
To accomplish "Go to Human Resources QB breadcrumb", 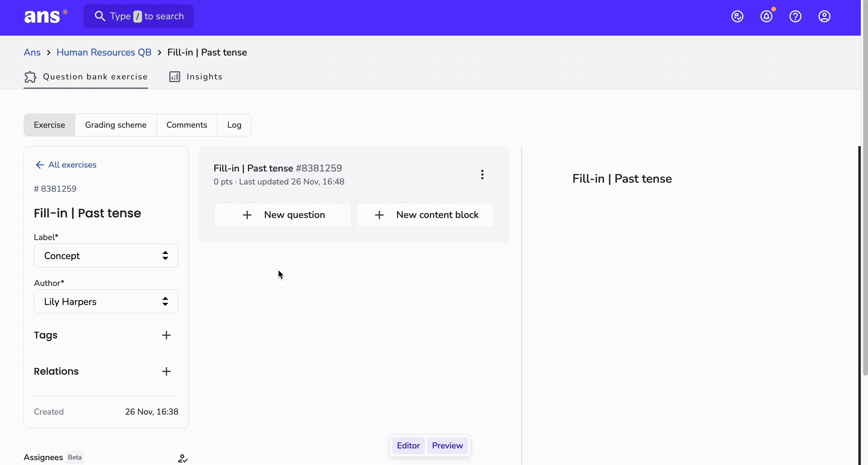I will tap(104, 52).
